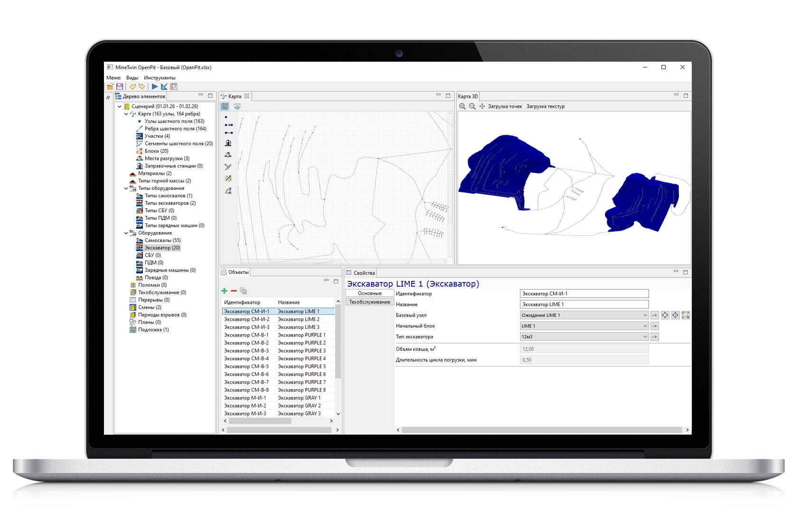
Task: Click the Название input field
Action: [x=584, y=305]
